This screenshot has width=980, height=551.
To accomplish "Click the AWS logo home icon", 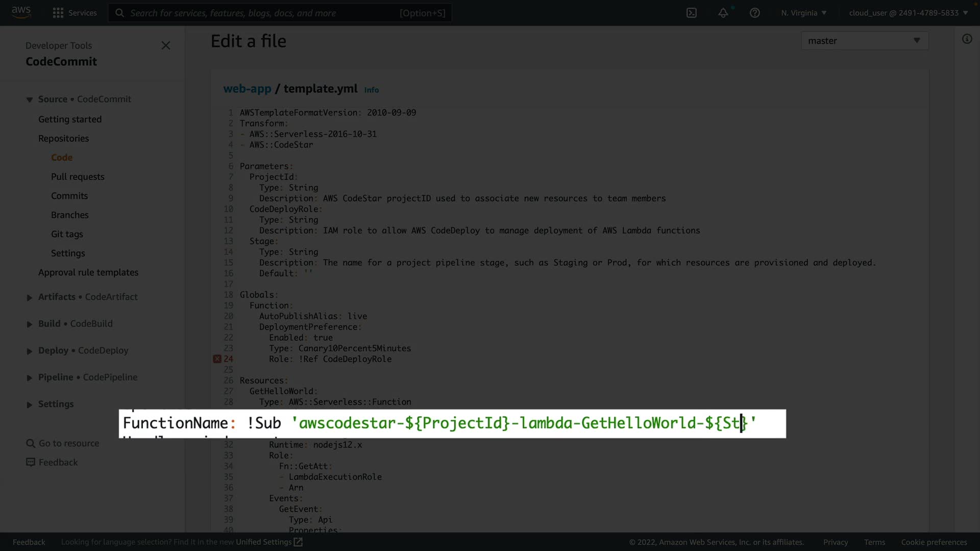I will click(21, 12).
